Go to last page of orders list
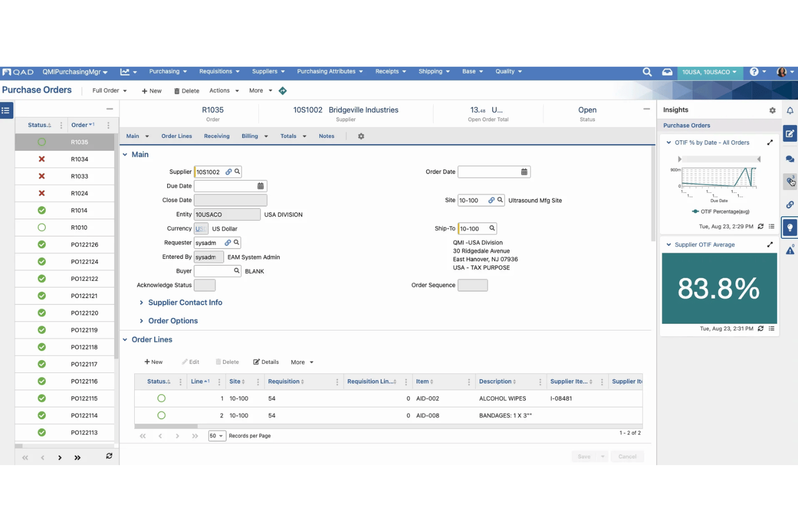This screenshot has width=798, height=532. coord(77,458)
